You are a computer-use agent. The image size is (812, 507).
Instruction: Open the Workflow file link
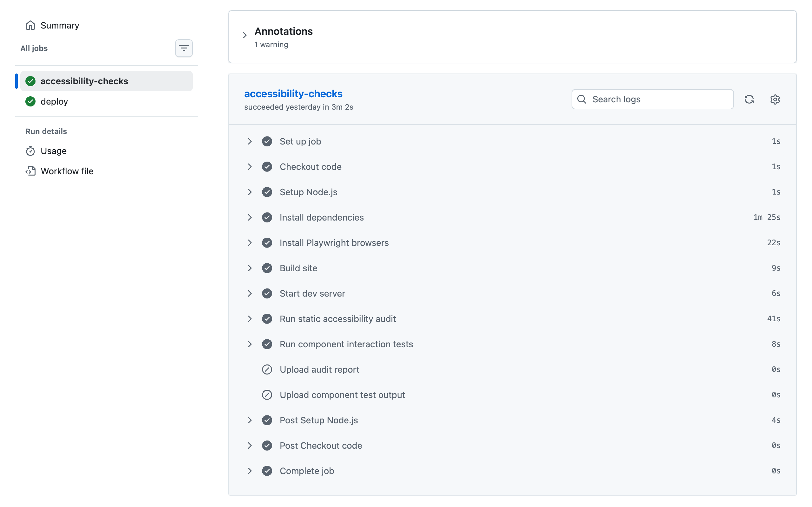pyautogui.click(x=67, y=171)
